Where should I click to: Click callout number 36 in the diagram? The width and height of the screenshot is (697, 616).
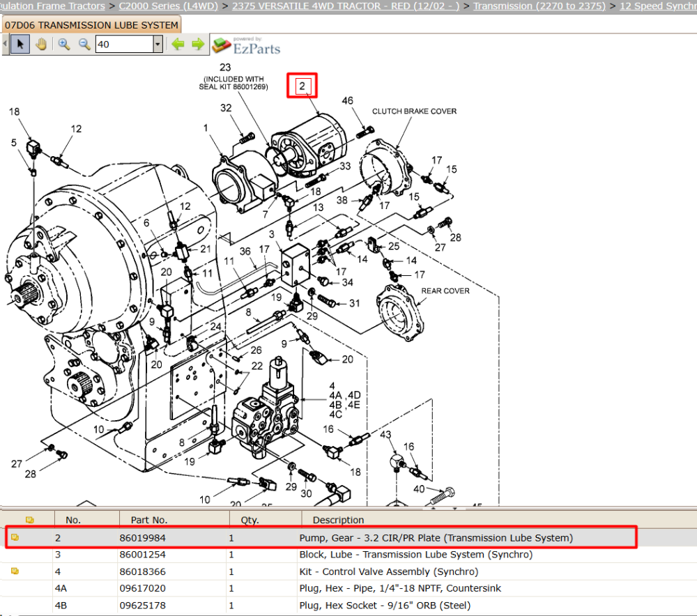coord(245,251)
